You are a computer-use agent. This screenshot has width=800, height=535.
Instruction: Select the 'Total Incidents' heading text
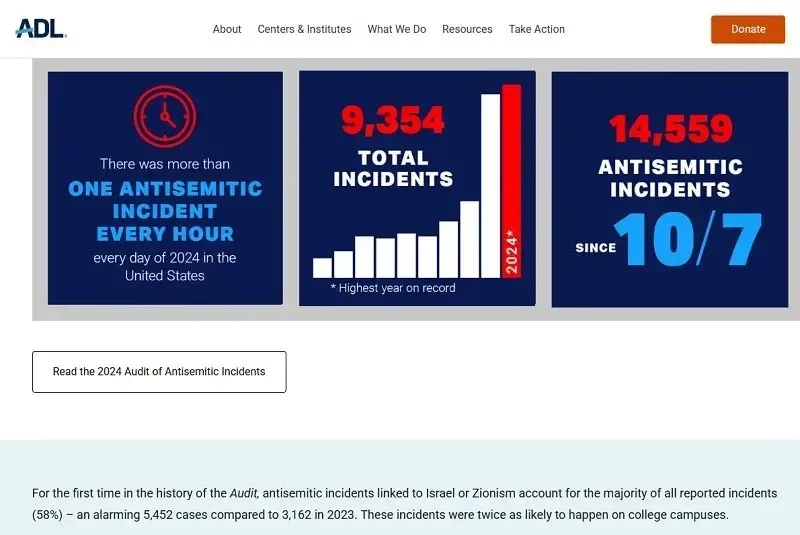pos(393,169)
